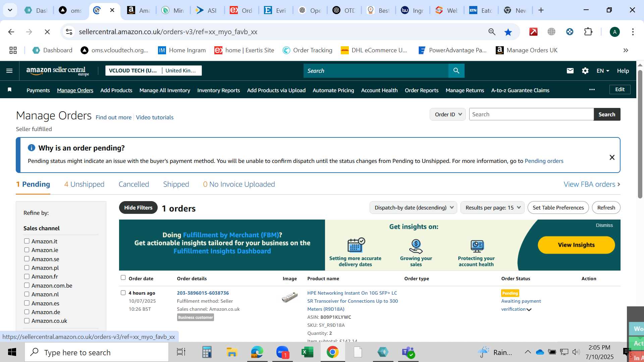
Task: Select order 203-3896015-6038736 row checkbox
Action: point(123,293)
